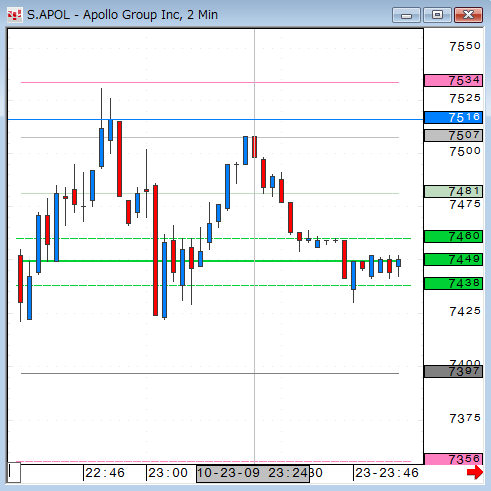
Task: Click the small box at time axis left
Action: 14,472
